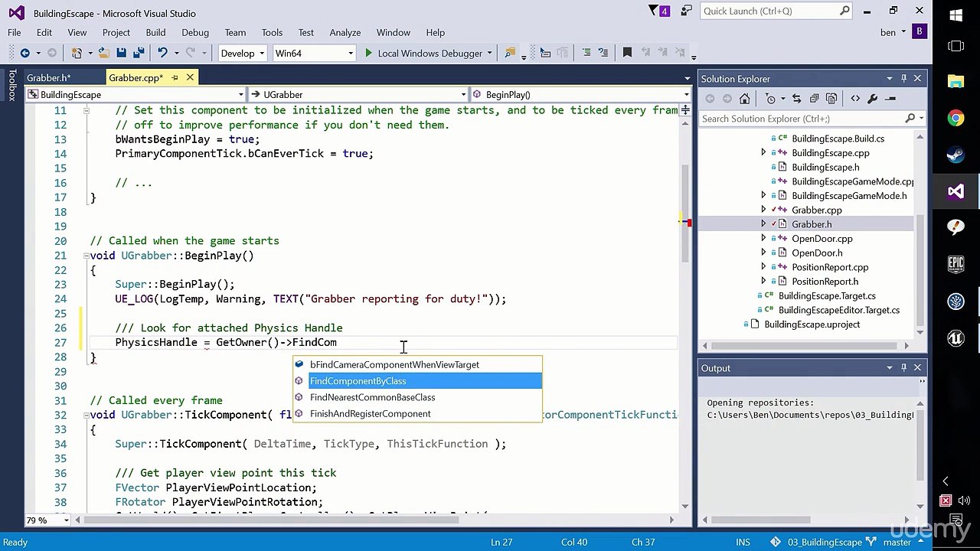The height and width of the screenshot is (551, 980).
Task: Open the Toolbox side tab
Action: pos(12,85)
